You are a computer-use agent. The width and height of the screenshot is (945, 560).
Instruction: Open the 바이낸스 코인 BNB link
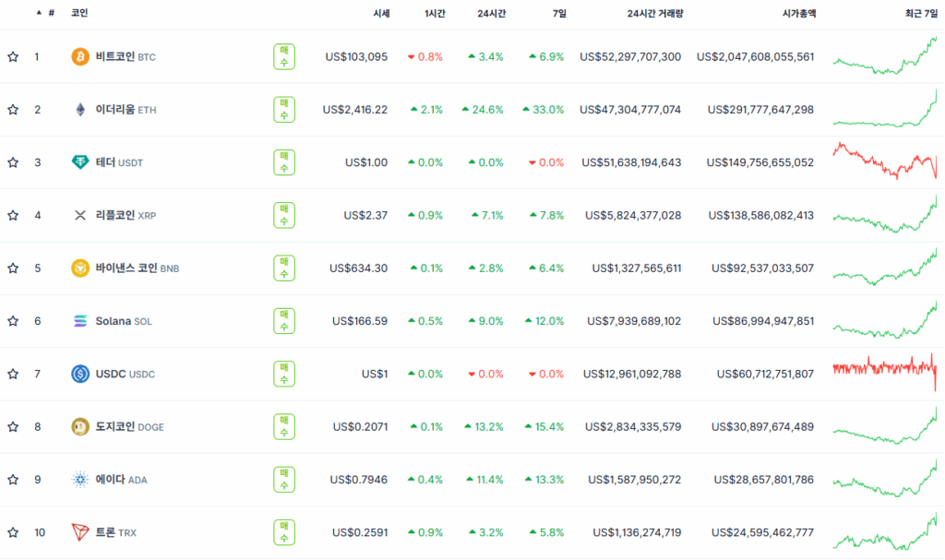[138, 268]
